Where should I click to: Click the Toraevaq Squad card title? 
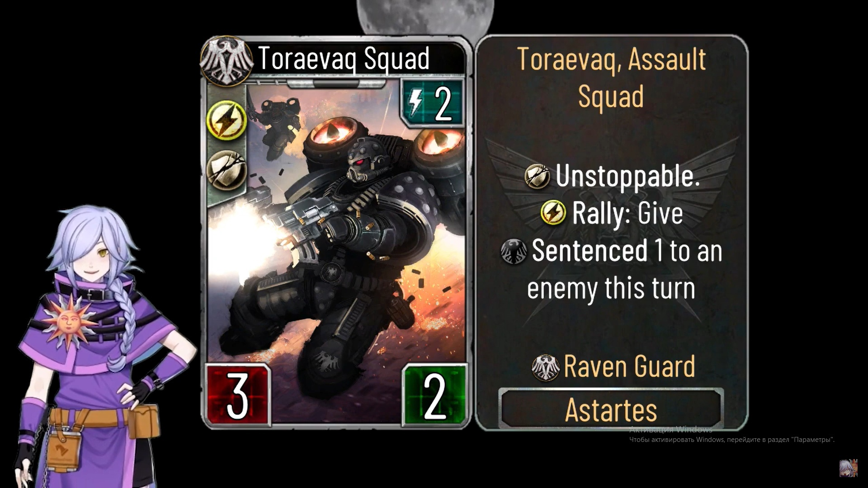(344, 60)
